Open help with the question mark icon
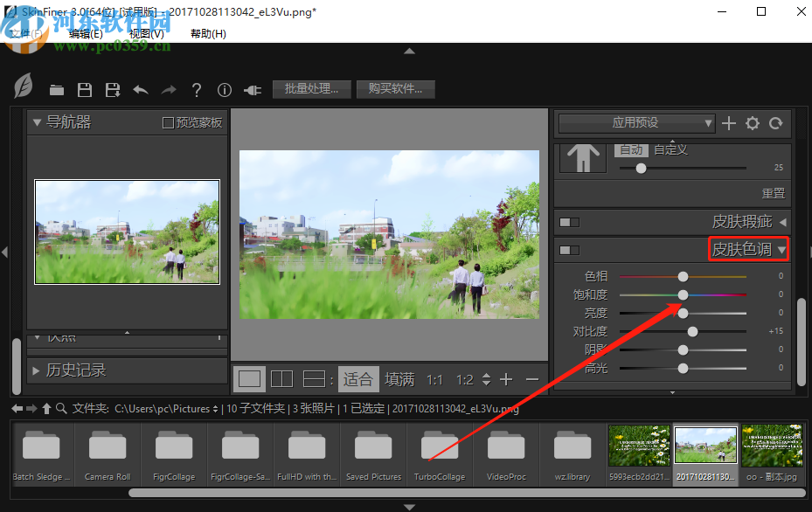 point(197,90)
